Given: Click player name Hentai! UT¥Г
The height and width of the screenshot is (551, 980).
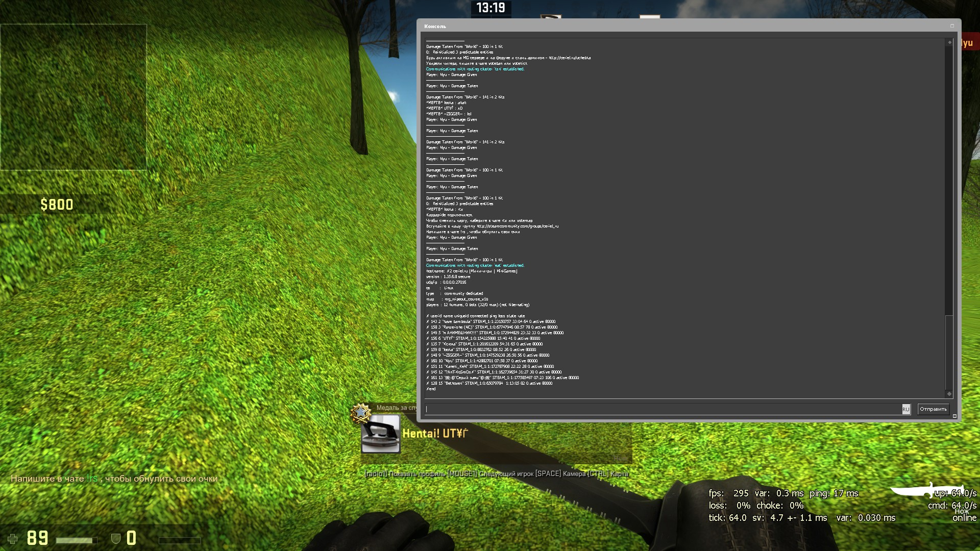Looking at the screenshot, I should [x=435, y=434].
